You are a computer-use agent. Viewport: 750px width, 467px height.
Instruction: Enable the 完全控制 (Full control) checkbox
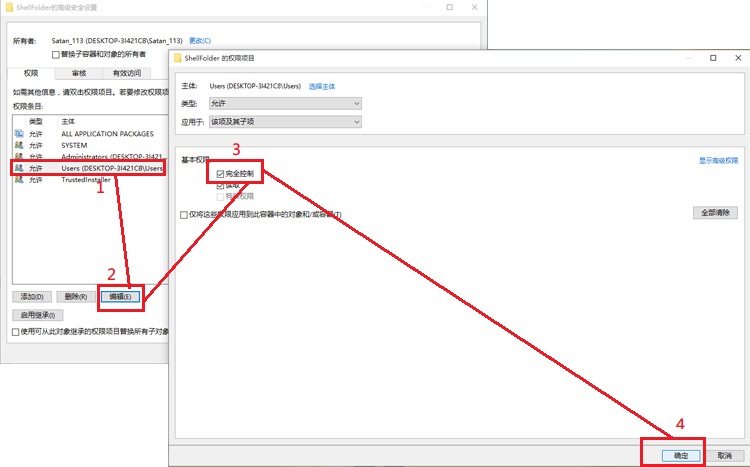coord(221,174)
